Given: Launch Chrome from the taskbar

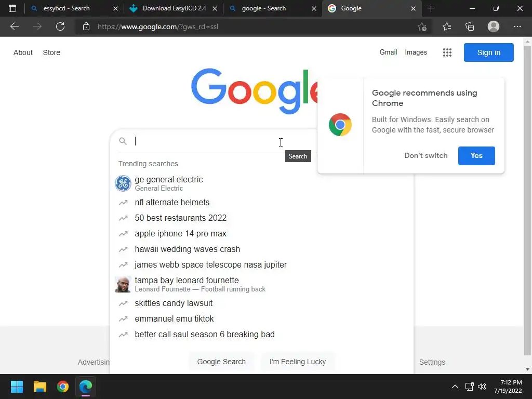Looking at the screenshot, I should coord(63,387).
